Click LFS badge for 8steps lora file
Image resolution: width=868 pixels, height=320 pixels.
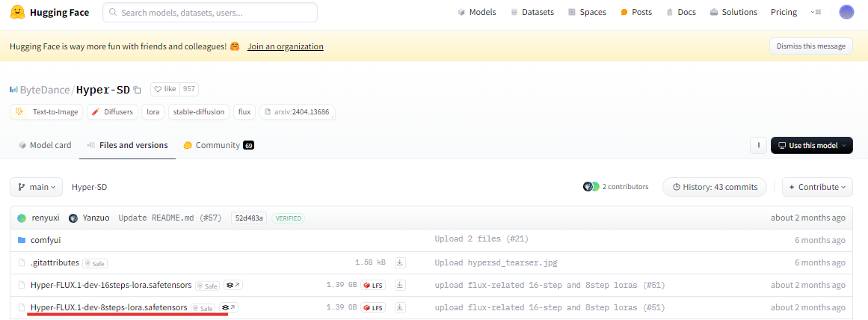(373, 307)
